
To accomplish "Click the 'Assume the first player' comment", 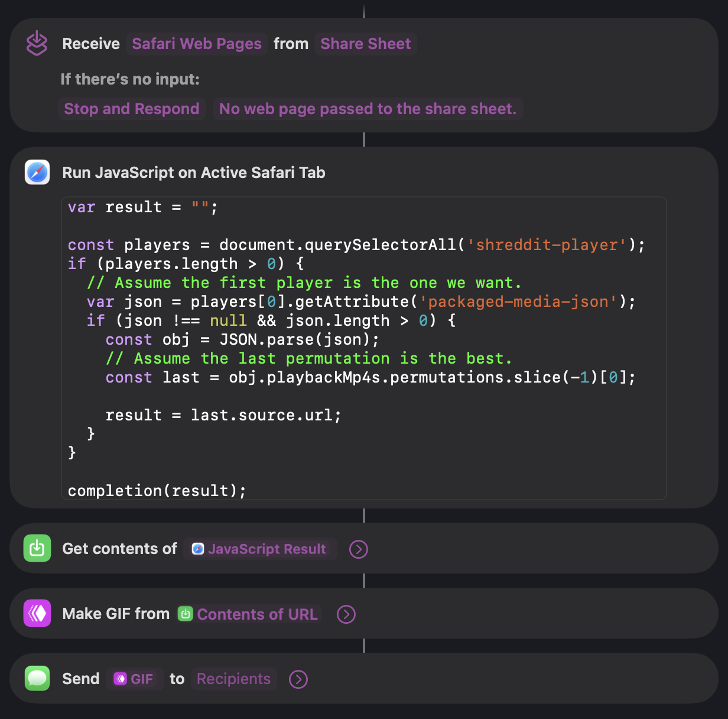I will coord(304,283).
